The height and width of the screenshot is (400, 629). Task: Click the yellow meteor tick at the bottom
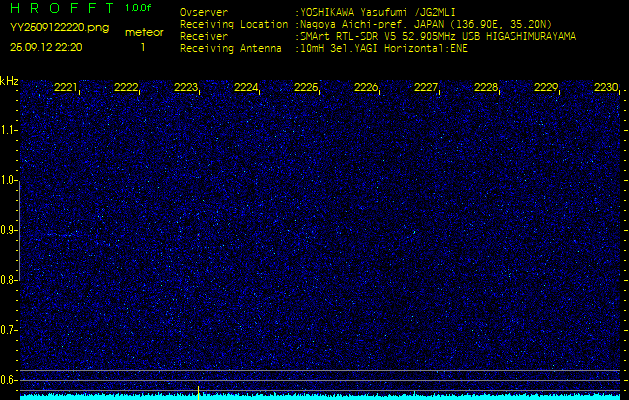point(199,391)
